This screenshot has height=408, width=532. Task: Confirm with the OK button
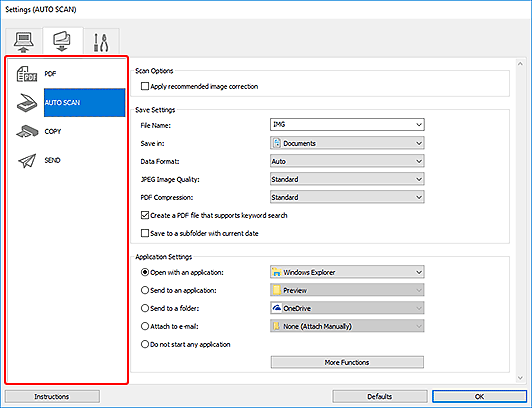click(479, 396)
